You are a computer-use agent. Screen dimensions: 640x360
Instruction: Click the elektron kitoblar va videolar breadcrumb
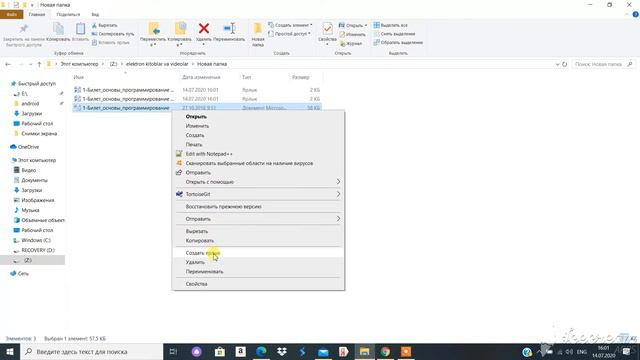157,64
